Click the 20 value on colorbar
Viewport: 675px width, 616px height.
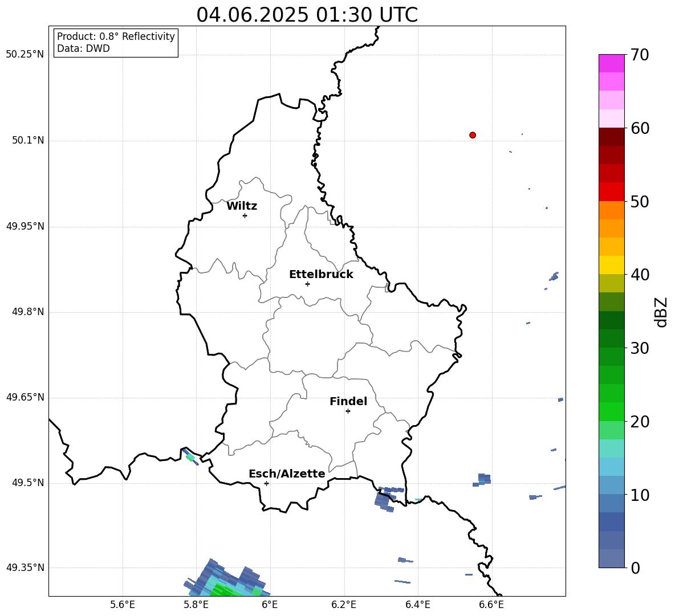[640, 422]
